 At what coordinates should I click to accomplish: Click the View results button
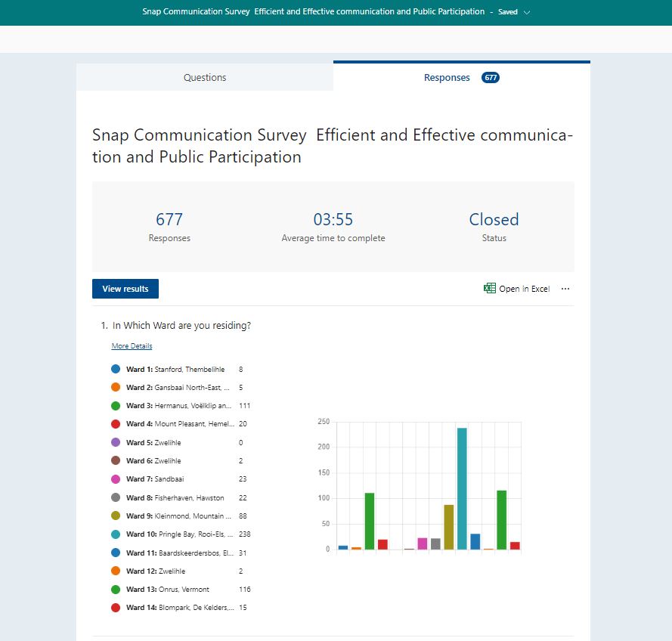point(125,289)
